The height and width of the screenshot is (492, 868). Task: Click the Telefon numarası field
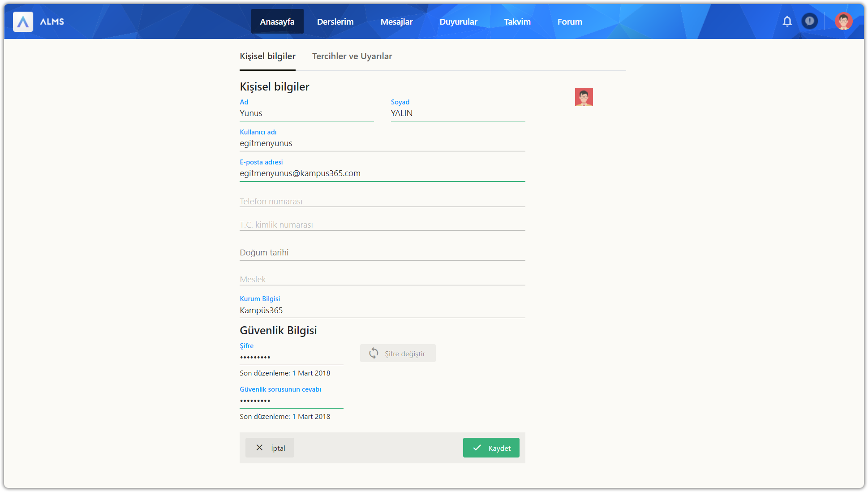[x=382, y=201]
